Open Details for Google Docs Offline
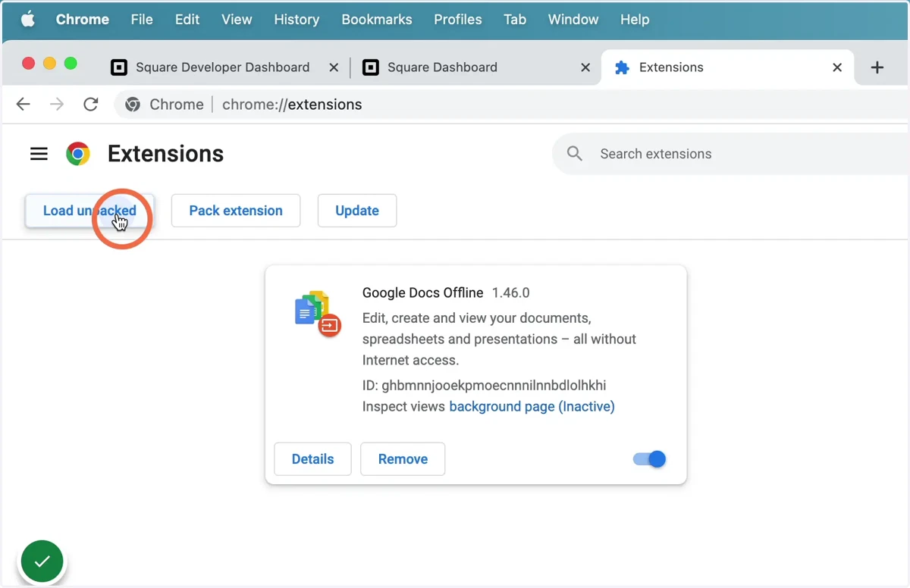This screenshot has height=588, width=910. (312, 459)
